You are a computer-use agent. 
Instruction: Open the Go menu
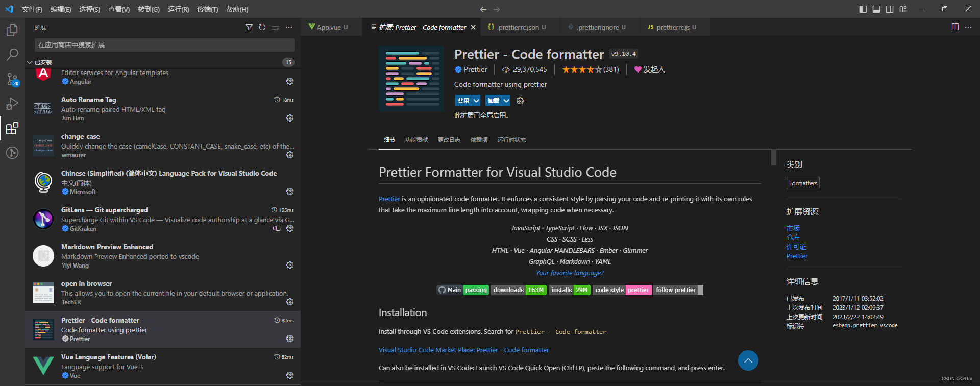[149, 9]
